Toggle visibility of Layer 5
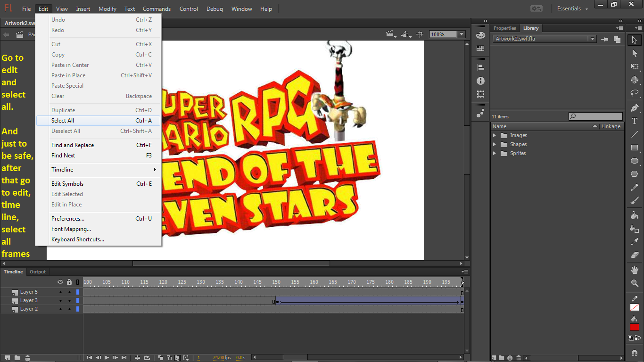Screen dimensions: 644x362 pos(60,292)
